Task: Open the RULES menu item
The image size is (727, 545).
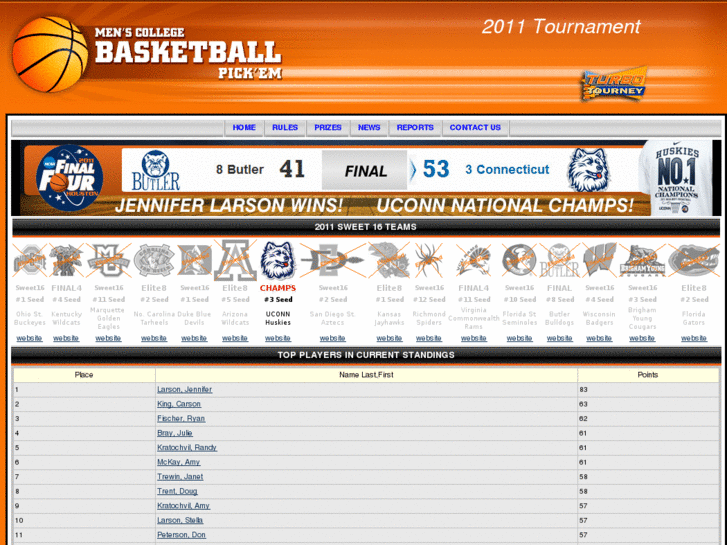Action: tap(285, 128)
